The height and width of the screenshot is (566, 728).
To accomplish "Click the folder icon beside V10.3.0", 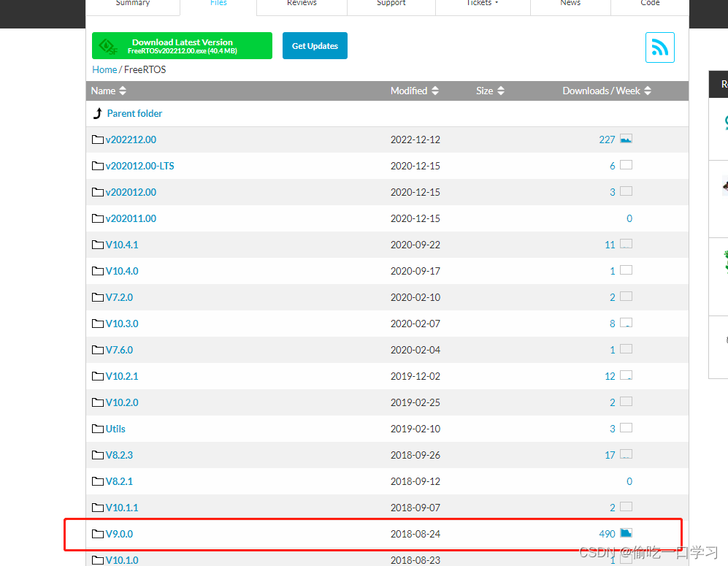I will click(98, 324).
